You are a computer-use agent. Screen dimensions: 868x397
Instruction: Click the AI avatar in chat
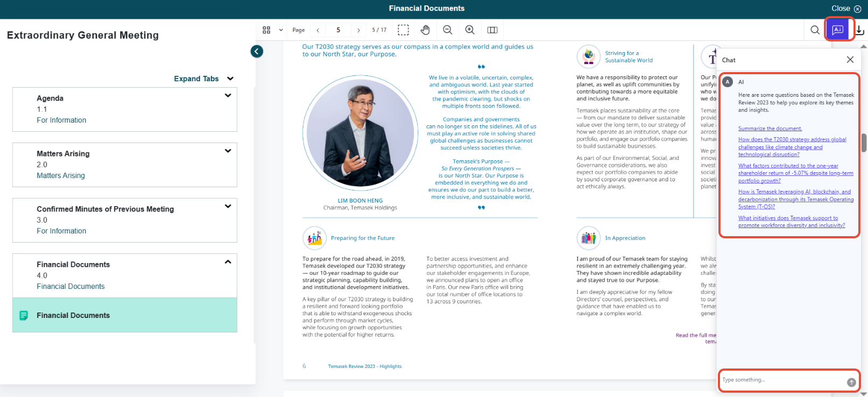click(x=728, y=82)
